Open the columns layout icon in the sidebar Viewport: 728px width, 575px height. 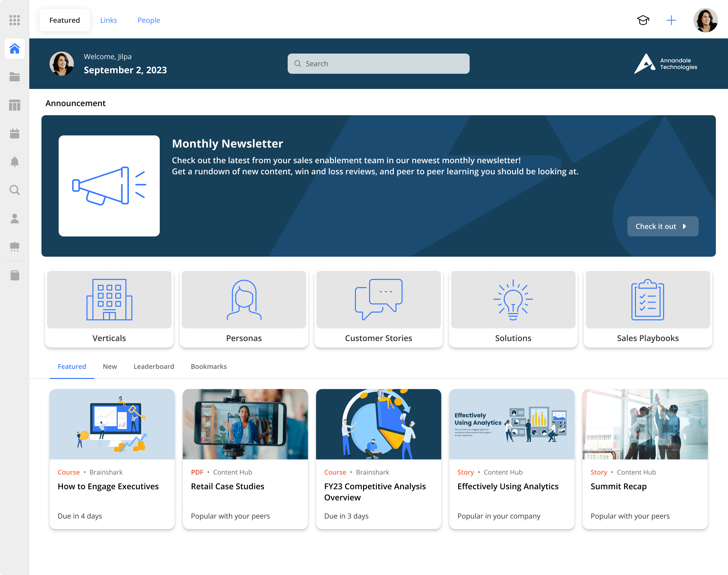coord(14,105)
